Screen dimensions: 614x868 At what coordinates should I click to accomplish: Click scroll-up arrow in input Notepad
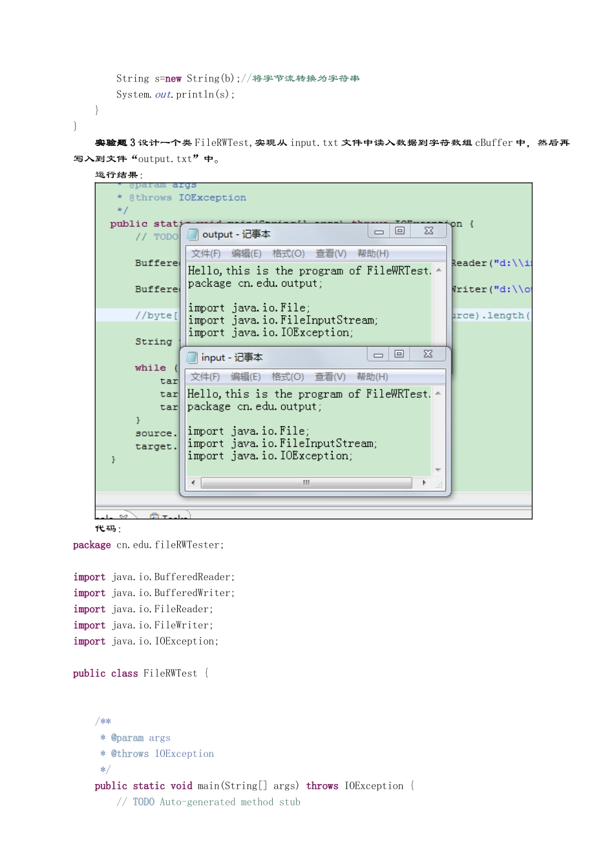(x=438, y=393)
